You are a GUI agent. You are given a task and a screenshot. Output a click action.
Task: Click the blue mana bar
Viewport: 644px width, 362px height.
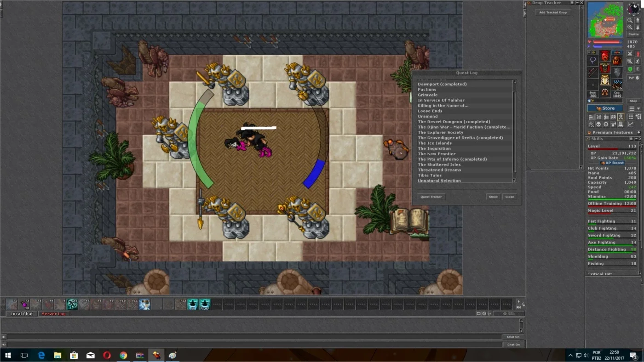608,46
